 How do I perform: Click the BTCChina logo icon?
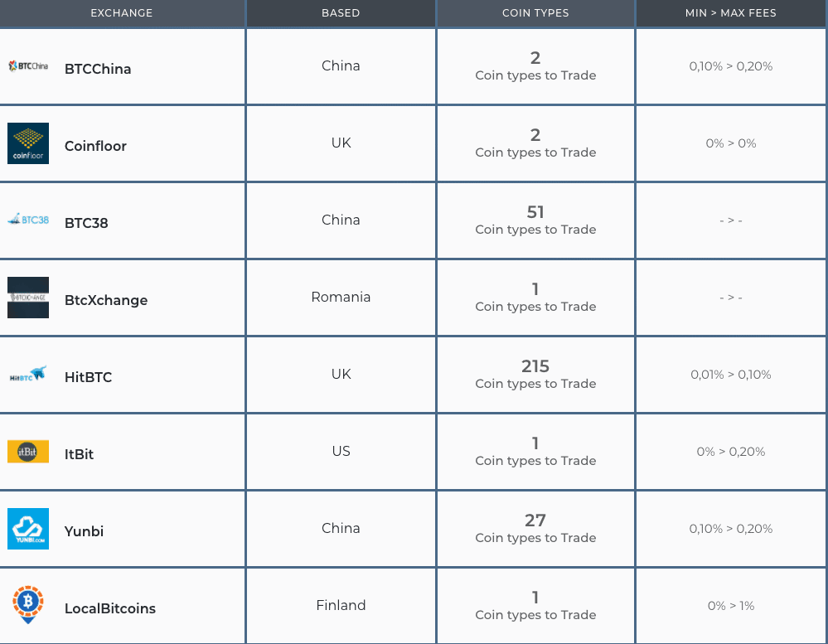point(28,66)
